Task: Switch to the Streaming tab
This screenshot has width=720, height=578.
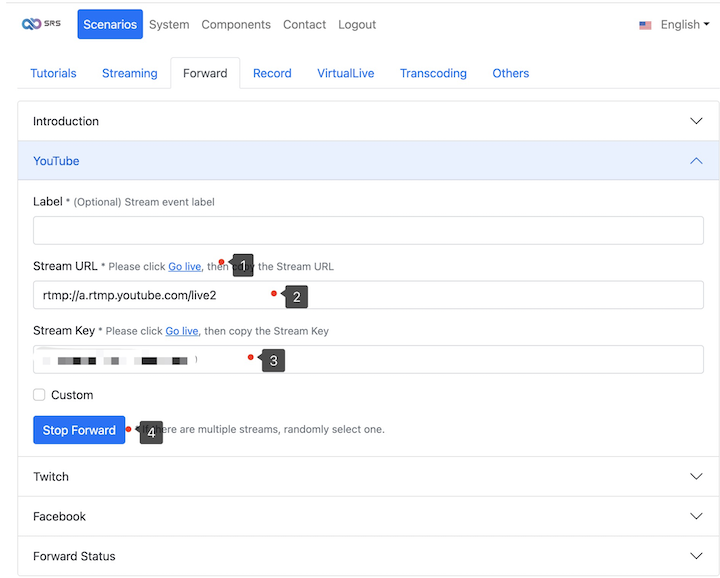Action: pyautogui.click(x=129, y=73)
